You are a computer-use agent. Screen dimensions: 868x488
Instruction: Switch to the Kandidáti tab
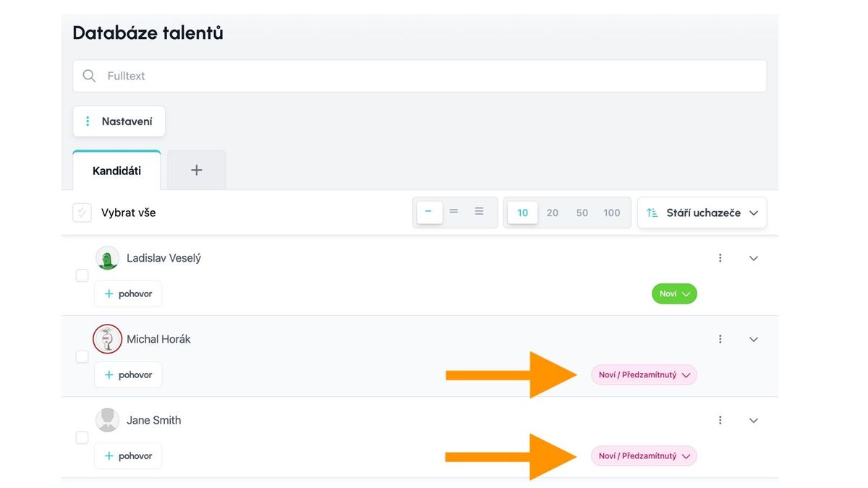pos(116,171)
